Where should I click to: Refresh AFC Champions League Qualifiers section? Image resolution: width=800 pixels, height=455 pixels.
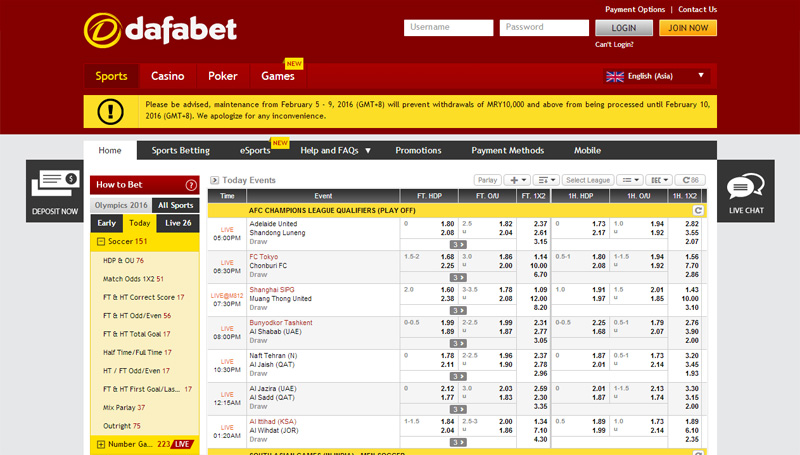698,210
